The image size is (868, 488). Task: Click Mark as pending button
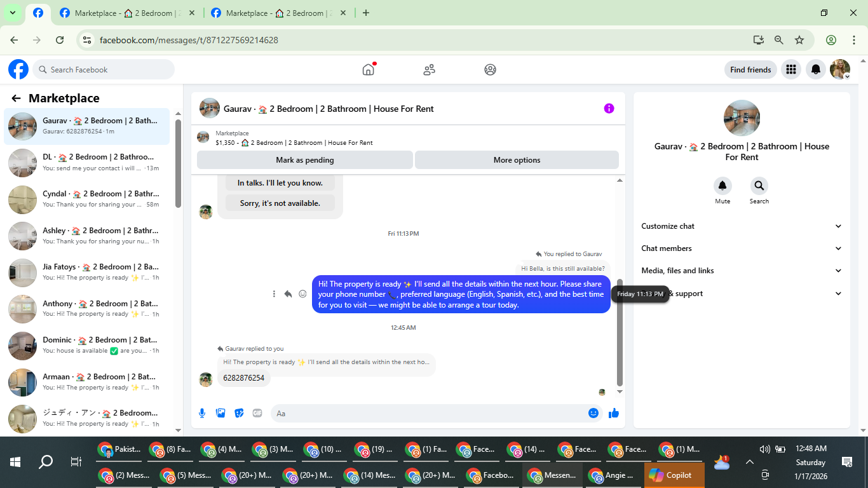[x=305, y=160]
